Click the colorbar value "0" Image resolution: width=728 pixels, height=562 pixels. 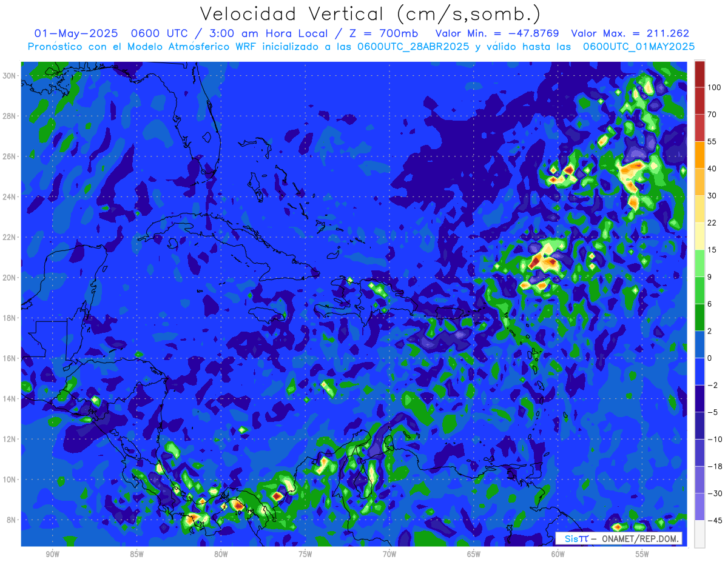tap(710, 358)
